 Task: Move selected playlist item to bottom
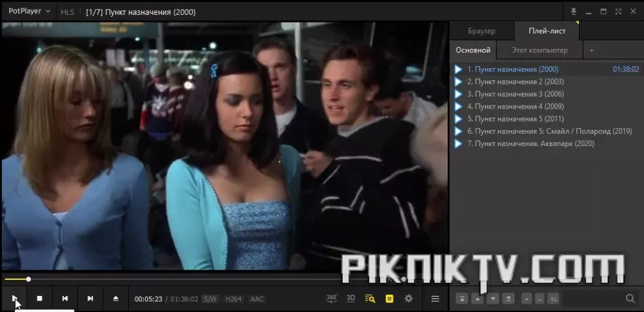[x=509, y=299]
